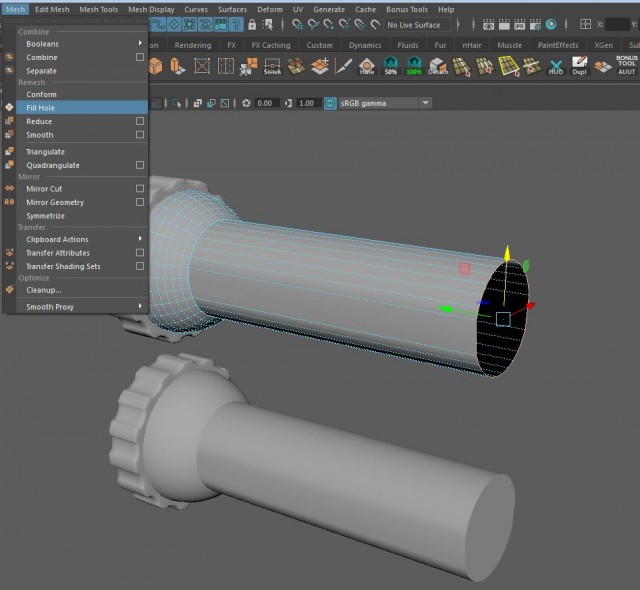The width and height of the screenshot is (640, 590).
Task: Open the Deform menu
Action: click(x=270, y=9)
